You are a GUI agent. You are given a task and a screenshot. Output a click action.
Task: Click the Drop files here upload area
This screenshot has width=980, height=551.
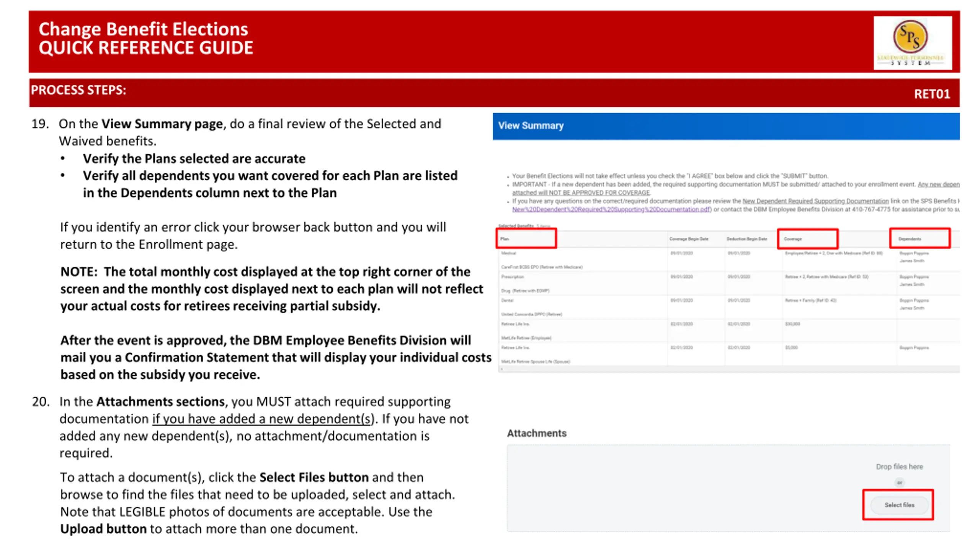click(x=728, y=488)
